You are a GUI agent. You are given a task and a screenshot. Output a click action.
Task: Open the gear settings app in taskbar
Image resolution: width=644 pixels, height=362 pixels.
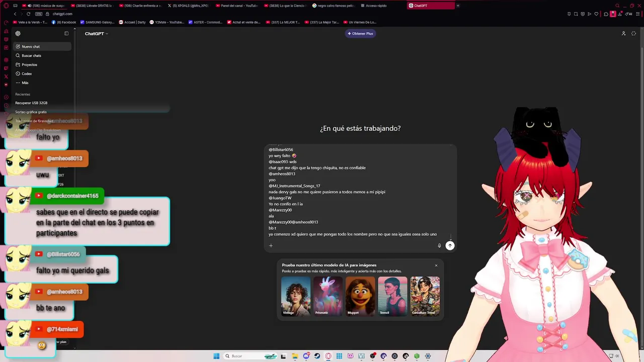tap(428, 356)
